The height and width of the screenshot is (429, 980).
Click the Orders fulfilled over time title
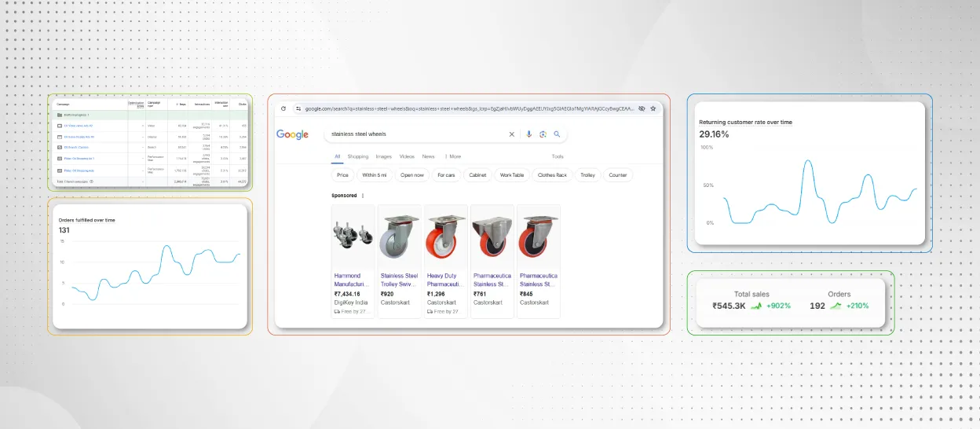[87, 220]
